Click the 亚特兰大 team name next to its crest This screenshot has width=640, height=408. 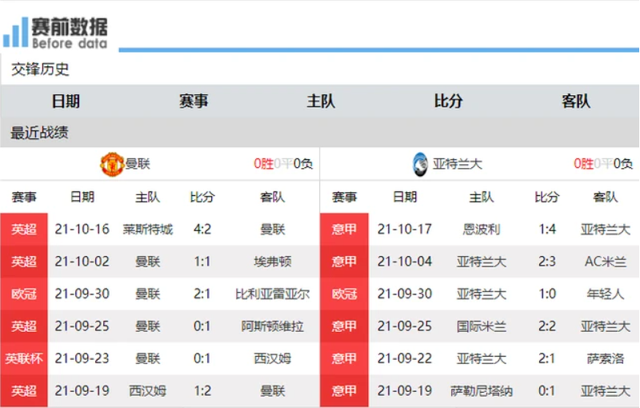(x=458, y=164)
